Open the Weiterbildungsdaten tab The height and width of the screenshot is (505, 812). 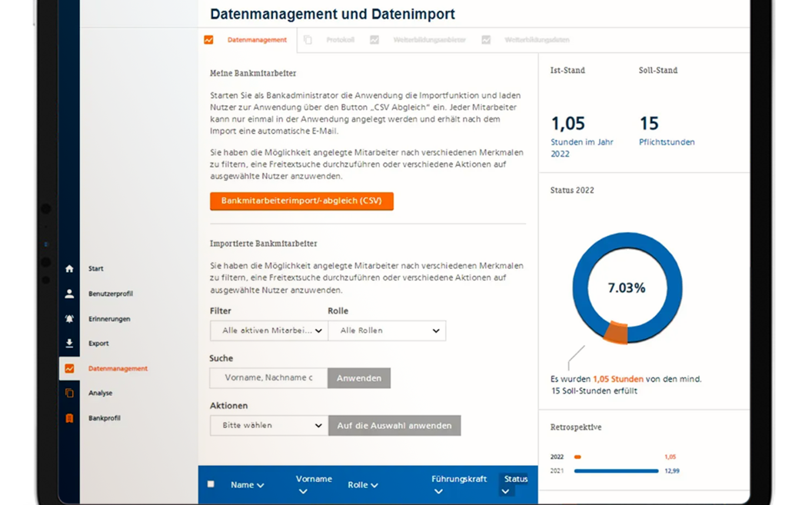[x=540, y=39]
